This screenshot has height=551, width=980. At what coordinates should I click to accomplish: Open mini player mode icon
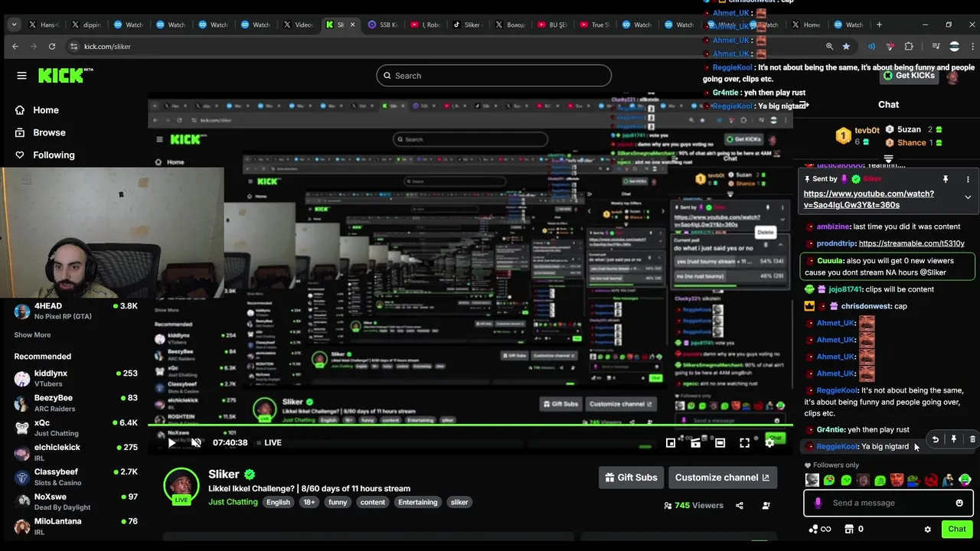(x=671, y=442)
